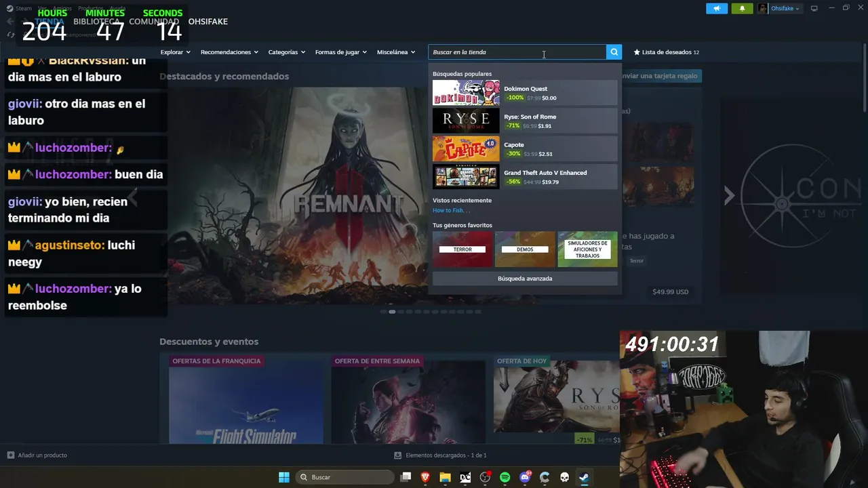This screenshot has width=868, height=488.
Task: Open the recently viewed How to Fish link
Action: click(x=451, y=211)
